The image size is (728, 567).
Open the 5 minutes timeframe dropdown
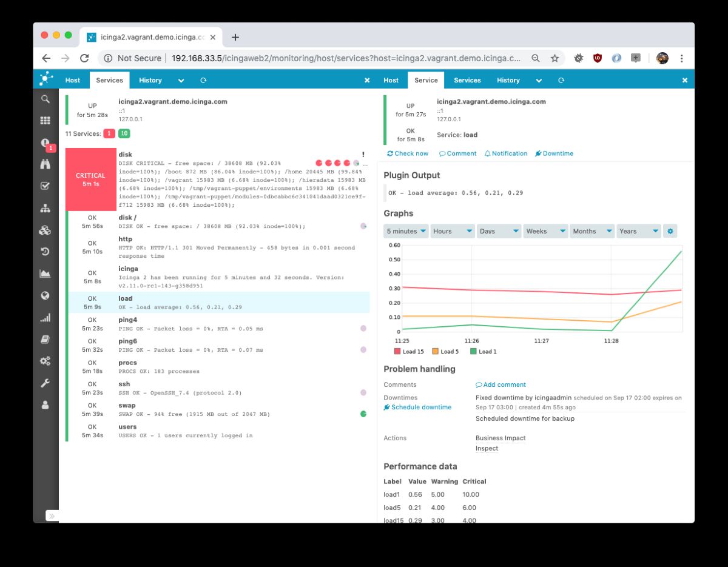click(x=405, y=231)
